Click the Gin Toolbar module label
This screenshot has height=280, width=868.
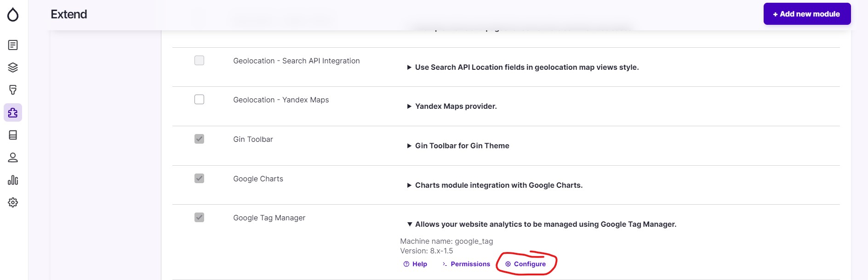(253, 139)
